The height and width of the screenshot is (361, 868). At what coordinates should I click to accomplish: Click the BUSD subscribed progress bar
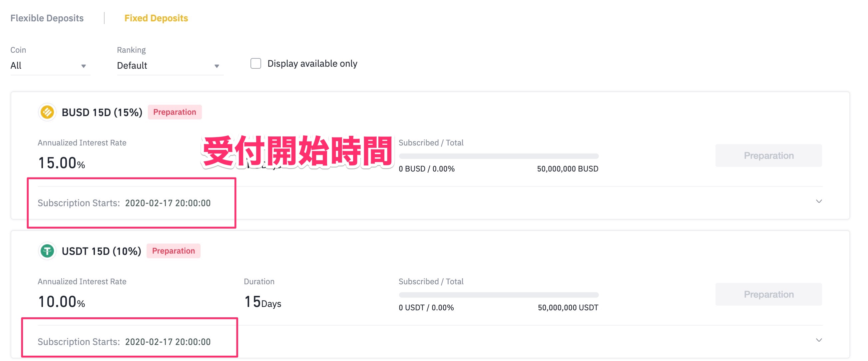(498, 156)
